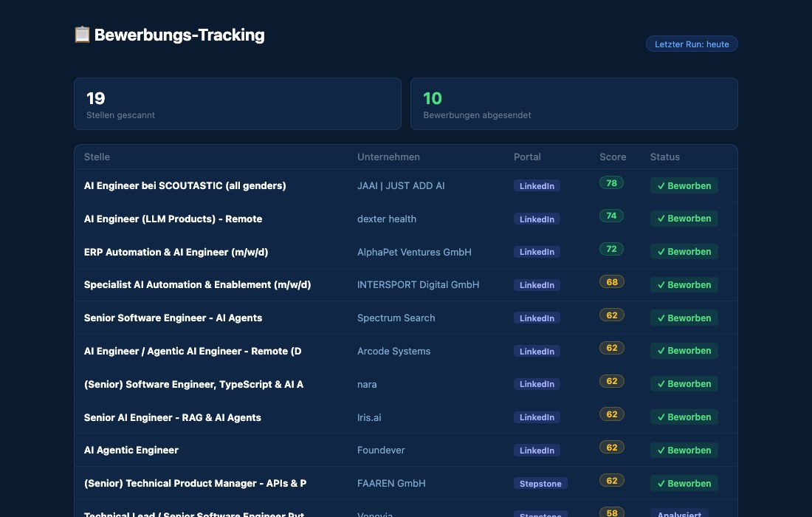This screenshot has width=812, height=517.
Task: Click company JAAI | JUST ADD AI
Action: point(401,185)
